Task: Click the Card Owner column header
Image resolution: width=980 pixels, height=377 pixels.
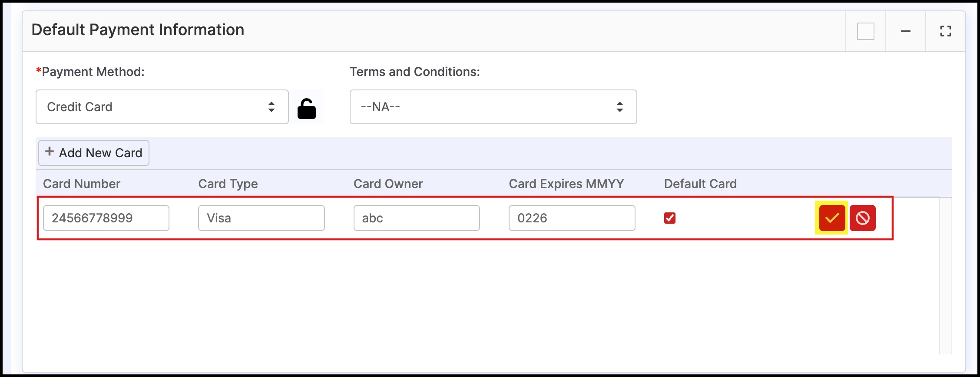Action: coord(388,184)
